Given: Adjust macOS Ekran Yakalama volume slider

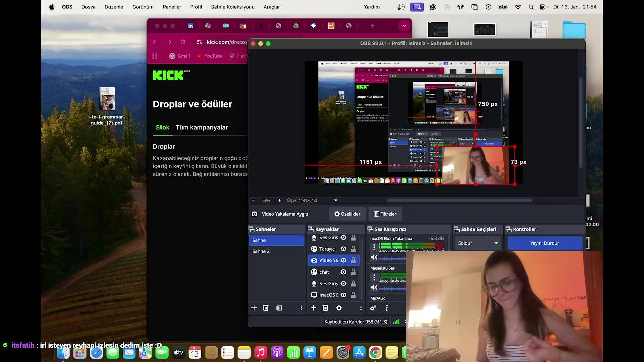Looking at the screenshot, I should click(x=392, y=259).
